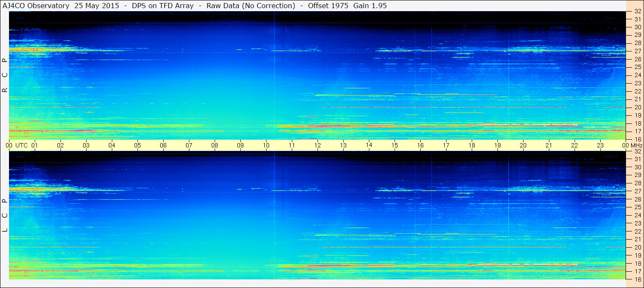Click the 22 MHz label of the RCP panel
Screen dimensions: 644x288
638,91
